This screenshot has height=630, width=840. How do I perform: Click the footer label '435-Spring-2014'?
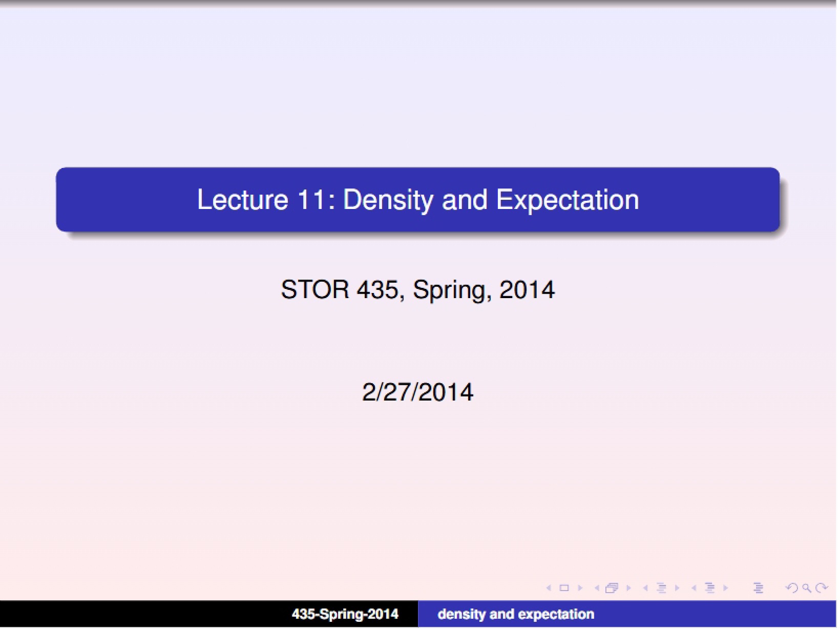tap(345, 614)
